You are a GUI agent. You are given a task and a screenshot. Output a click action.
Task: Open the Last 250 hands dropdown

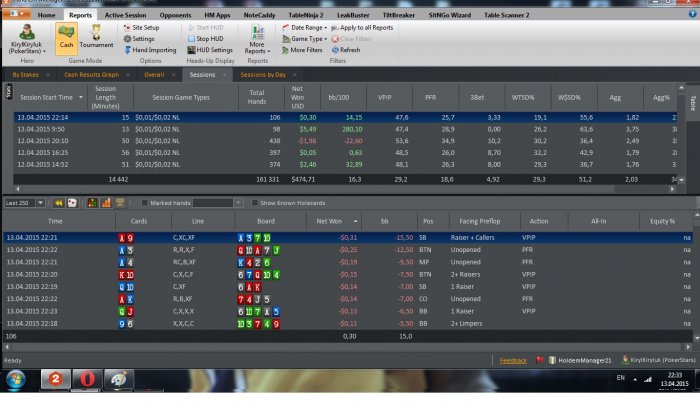tap(40, 203)
